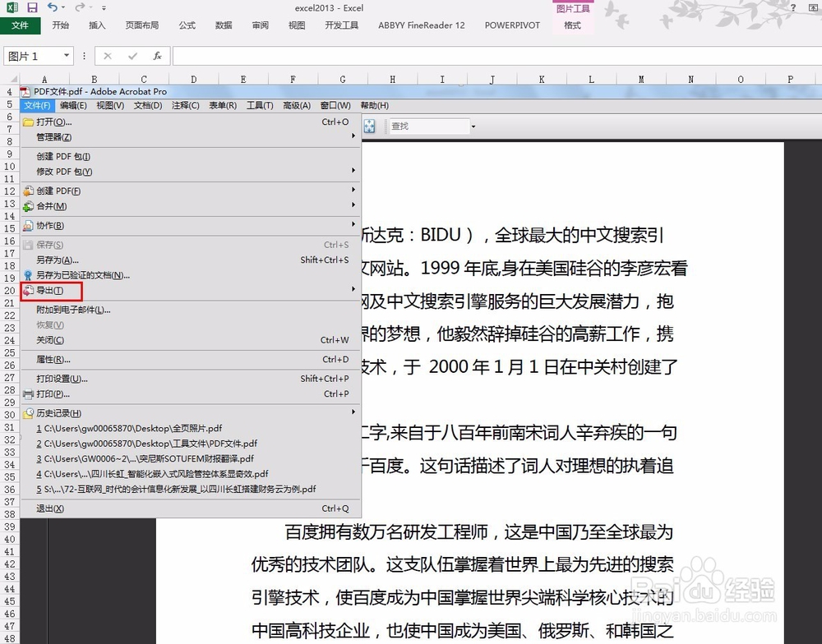The image size is (822, 644).
Task: Click inside the formula bar input
Action: [x=497, y=56]
